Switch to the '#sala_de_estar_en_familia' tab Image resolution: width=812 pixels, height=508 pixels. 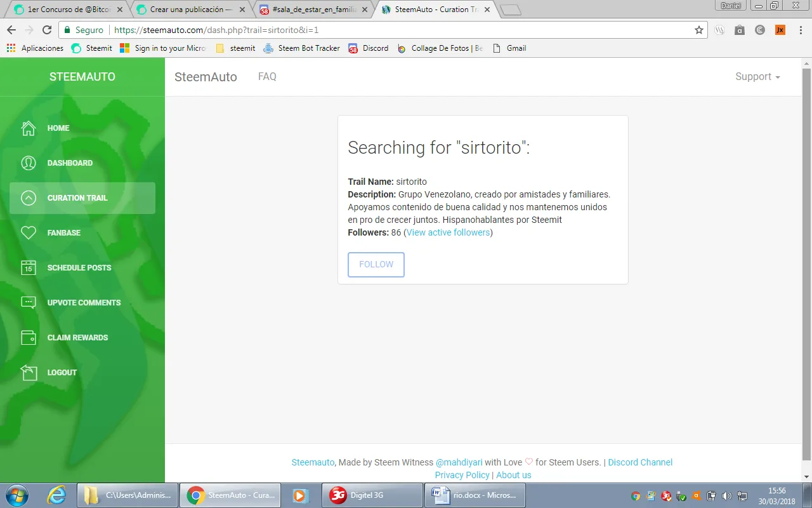(x=313, y=10)
